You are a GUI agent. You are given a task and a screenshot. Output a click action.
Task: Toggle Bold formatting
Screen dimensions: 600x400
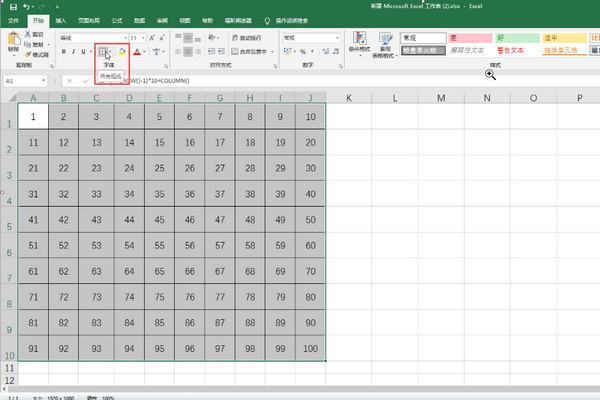pos(64,52)
